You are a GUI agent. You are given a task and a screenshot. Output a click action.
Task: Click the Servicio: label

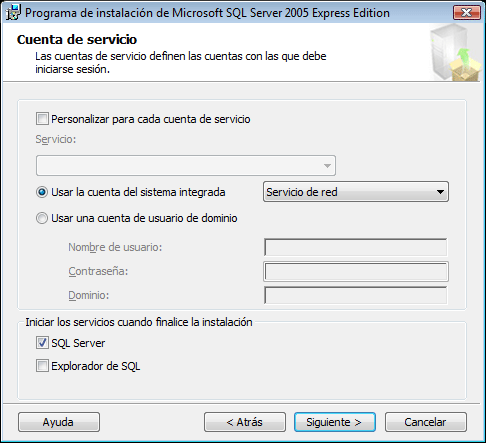(56, 139)
